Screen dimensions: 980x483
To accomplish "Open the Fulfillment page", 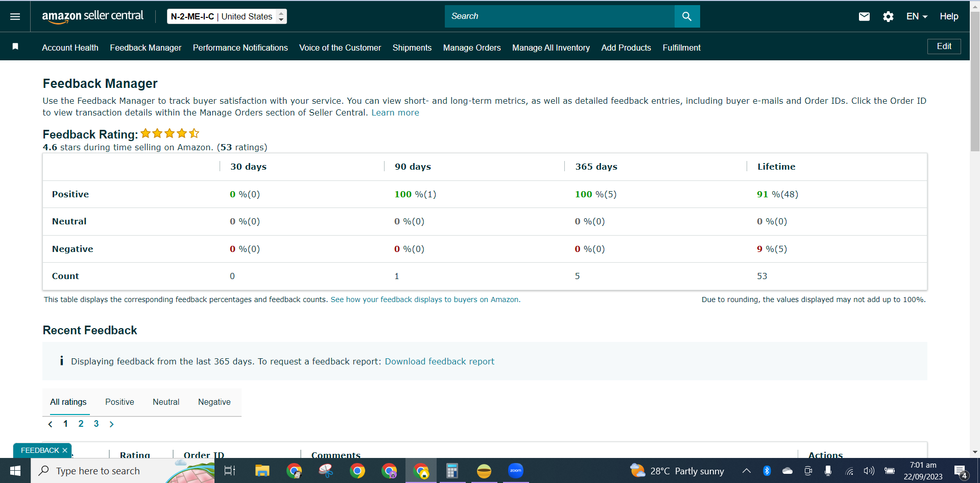I will click(x=681, y=48).
